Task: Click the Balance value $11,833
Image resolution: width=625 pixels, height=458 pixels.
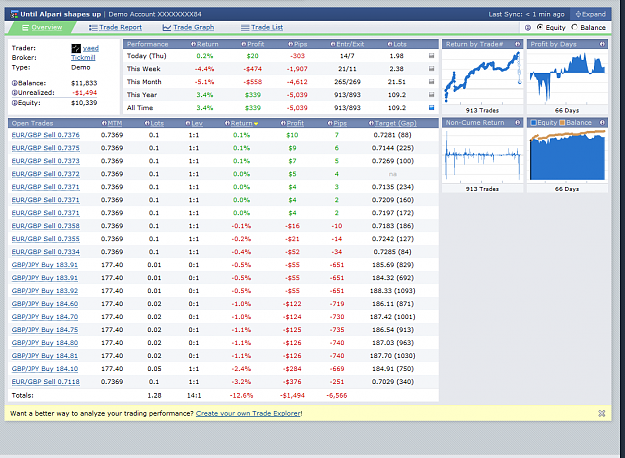Action: pos(84,83)
